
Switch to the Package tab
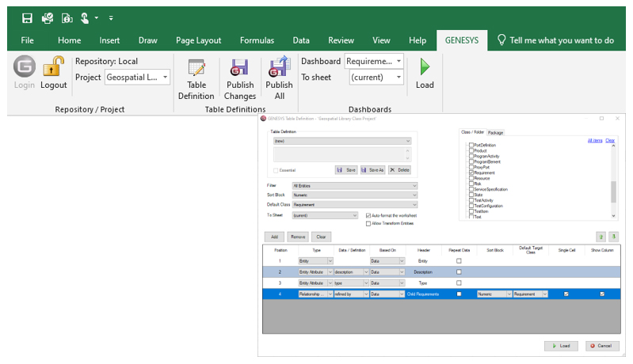(496, 133)
